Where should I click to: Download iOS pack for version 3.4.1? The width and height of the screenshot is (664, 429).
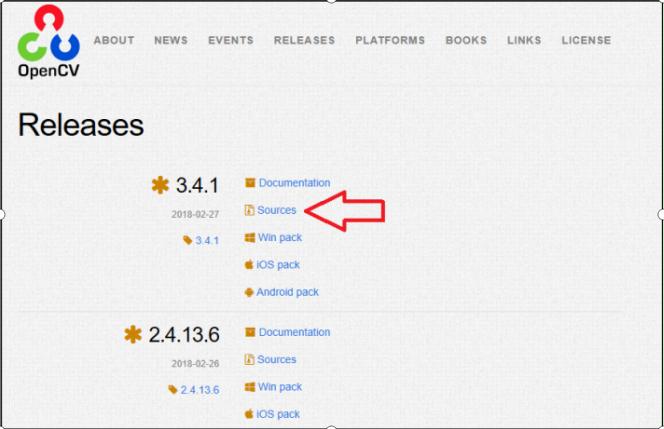pyautogui.click(x=278, y=265)
